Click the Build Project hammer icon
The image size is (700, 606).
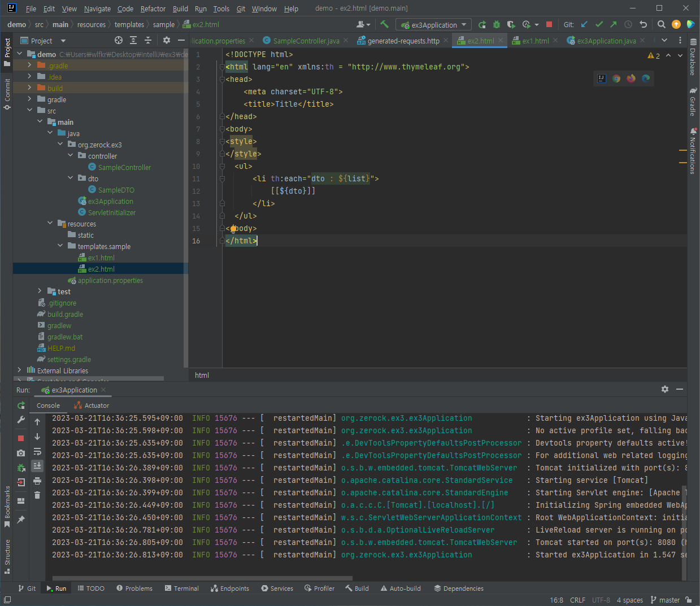pos(385,24)
